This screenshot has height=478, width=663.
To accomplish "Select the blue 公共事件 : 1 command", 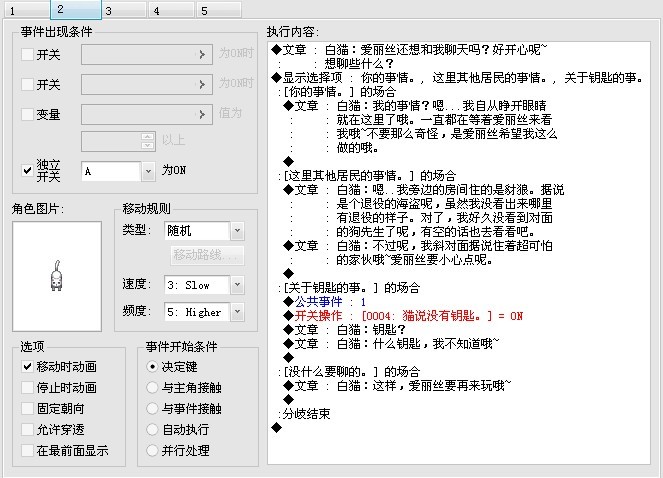I will point(325,302).
